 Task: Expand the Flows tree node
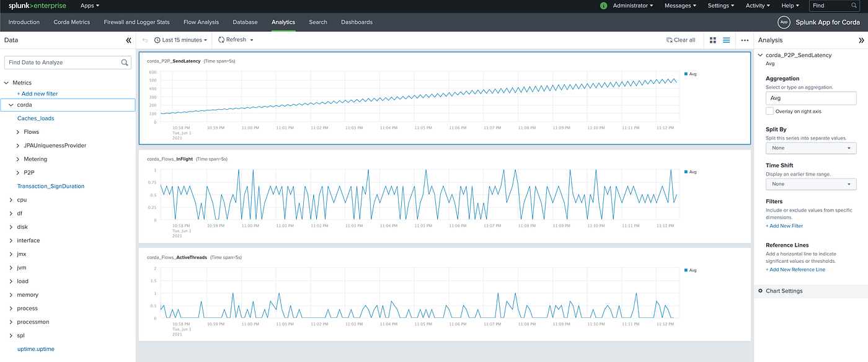(x=18, y=132)
